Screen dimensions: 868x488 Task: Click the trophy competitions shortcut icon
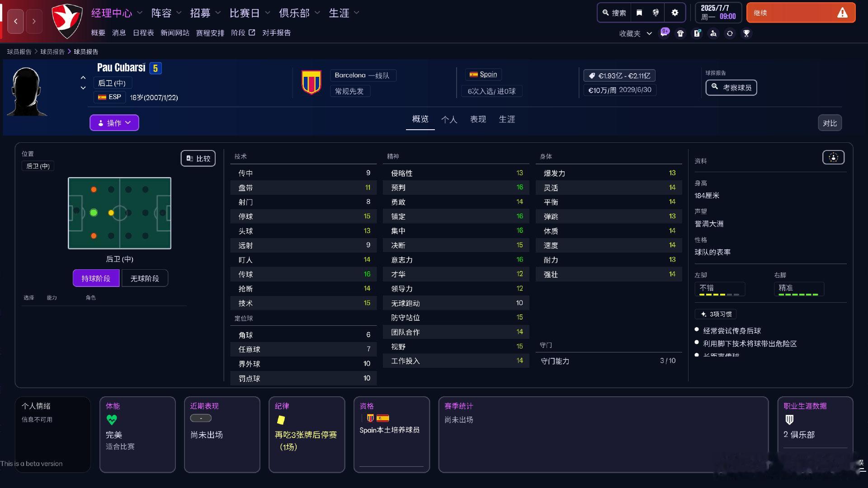click(746, 33)
